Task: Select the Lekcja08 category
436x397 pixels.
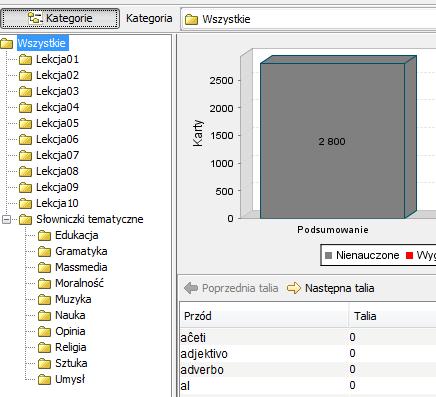Action: click(x=57, y=171)
